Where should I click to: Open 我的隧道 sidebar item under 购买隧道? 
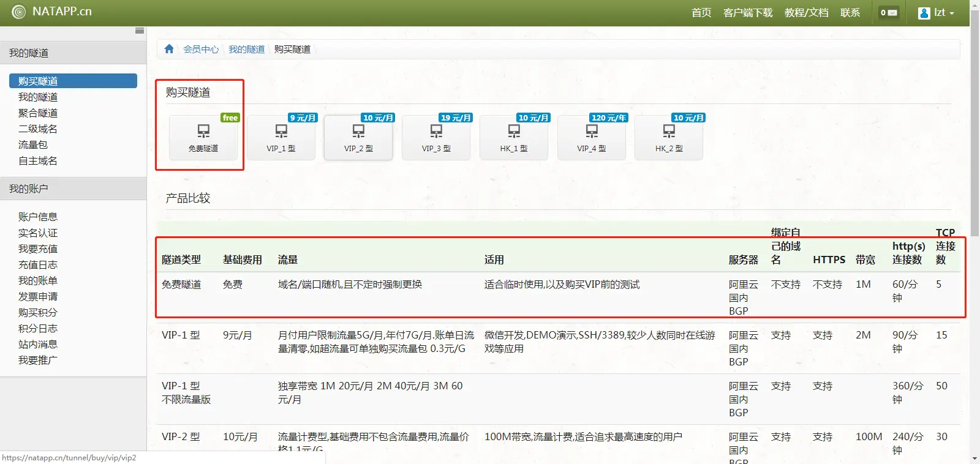click(38, 97)
